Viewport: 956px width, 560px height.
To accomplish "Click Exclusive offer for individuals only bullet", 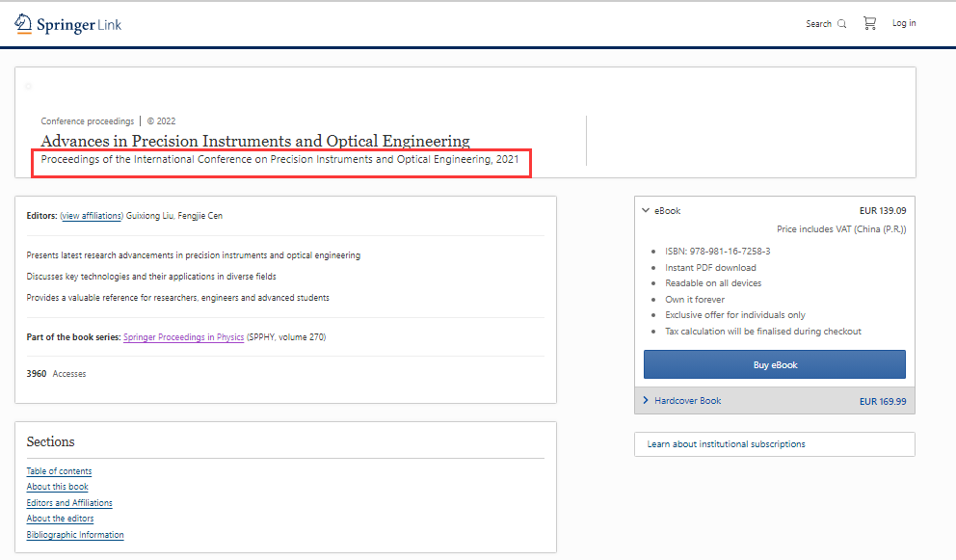I will (735, 315).
